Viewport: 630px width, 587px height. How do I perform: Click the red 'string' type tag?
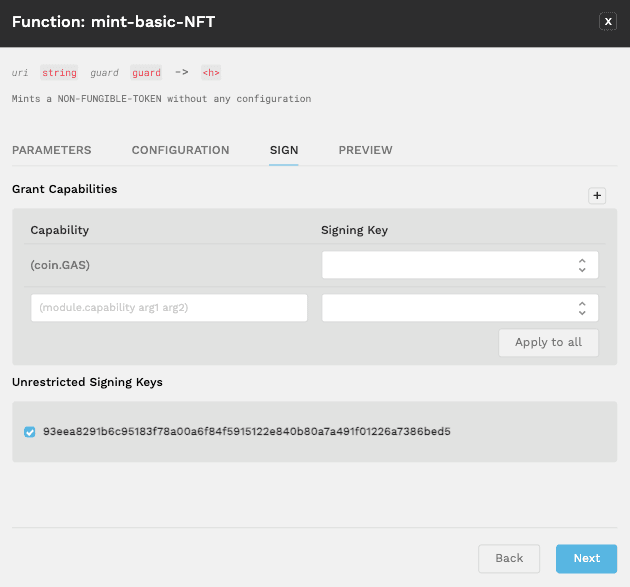58,73
